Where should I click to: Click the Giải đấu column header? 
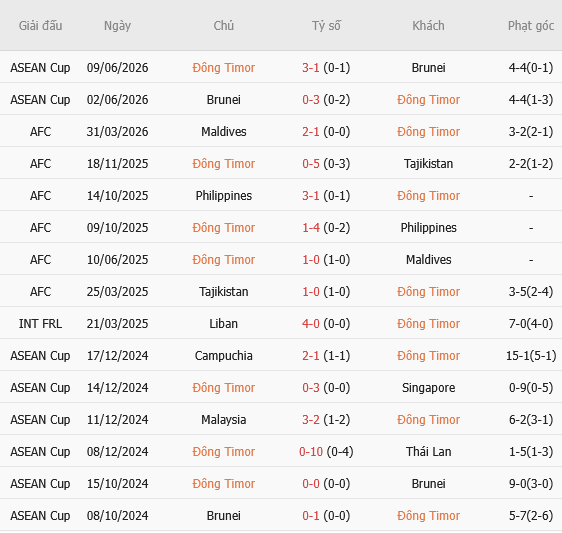[41, 26]
